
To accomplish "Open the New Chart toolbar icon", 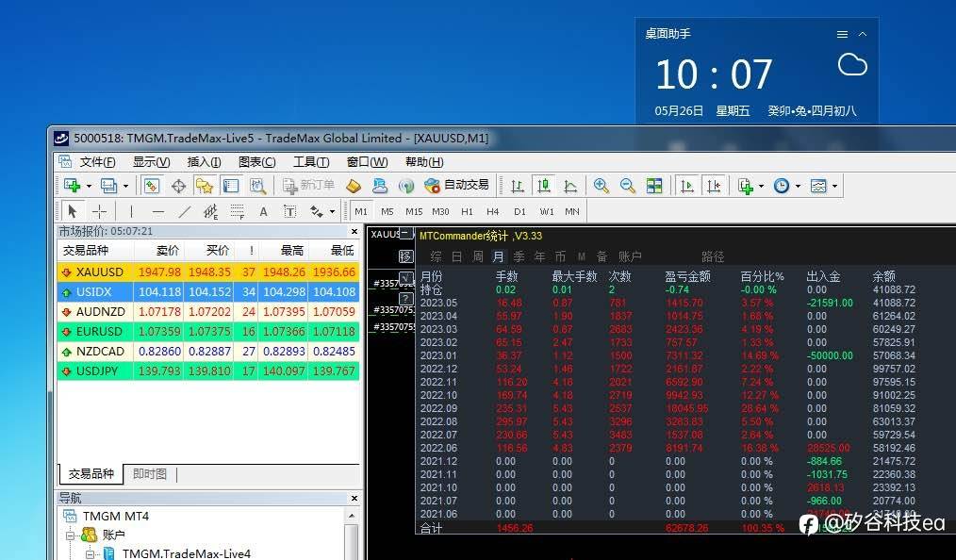I will (72, 185).
